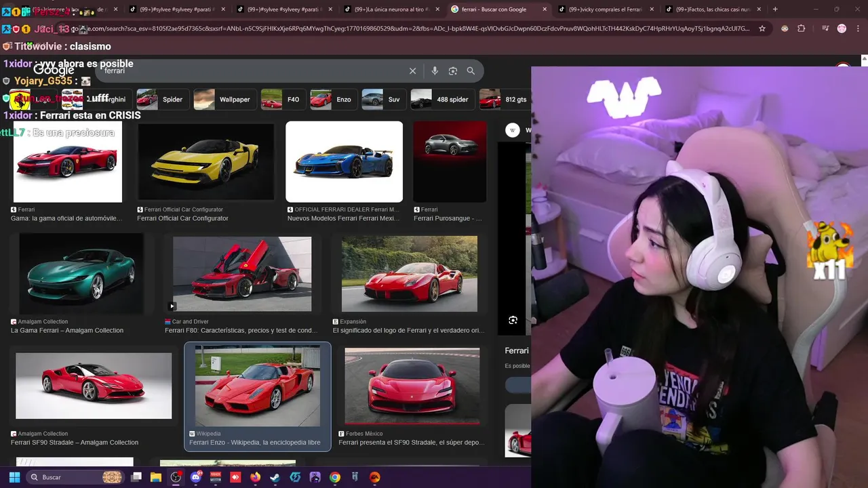
Task: Open Forbes México SF90 Stradale image
Action: (412, 386)
